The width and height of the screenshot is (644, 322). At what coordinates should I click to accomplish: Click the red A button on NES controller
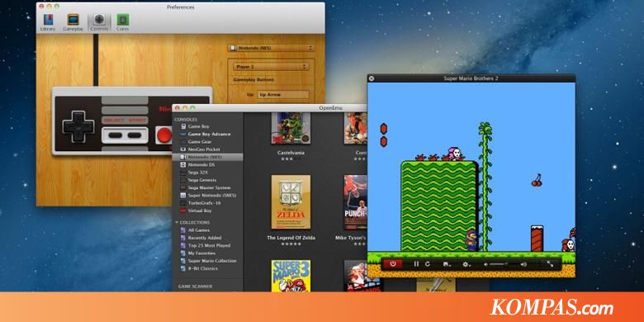(x=164, y=135)
